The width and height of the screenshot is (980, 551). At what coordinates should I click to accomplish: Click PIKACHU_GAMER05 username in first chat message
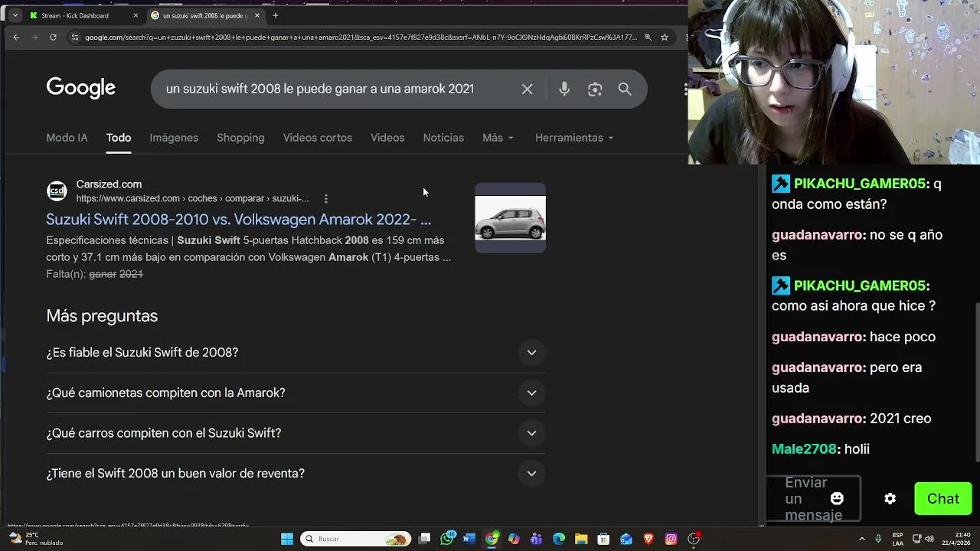pos(860,184)
